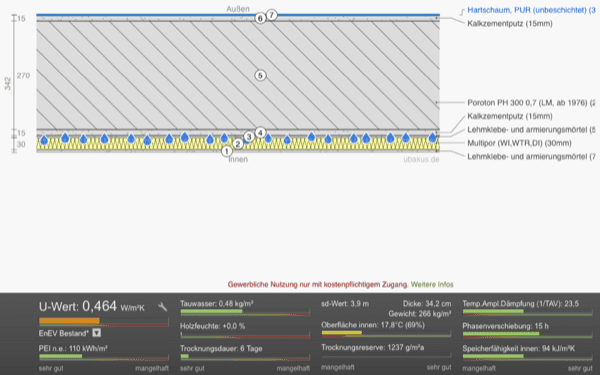This screenshot has width=600, height=375.
Task: Click layer marker number 4
Action: click(x=260, y=132)
